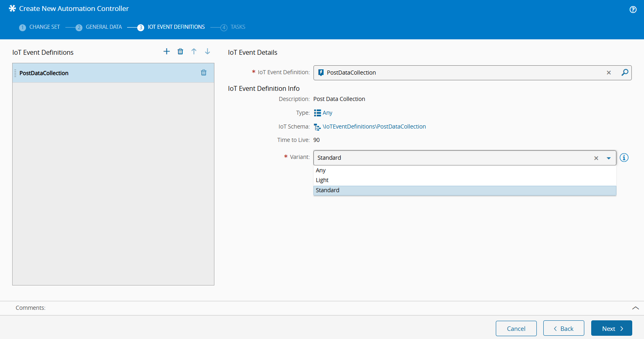Screen dimensions: 644x339
Task: Click the Next button
Action: click(x=612, y=328)
